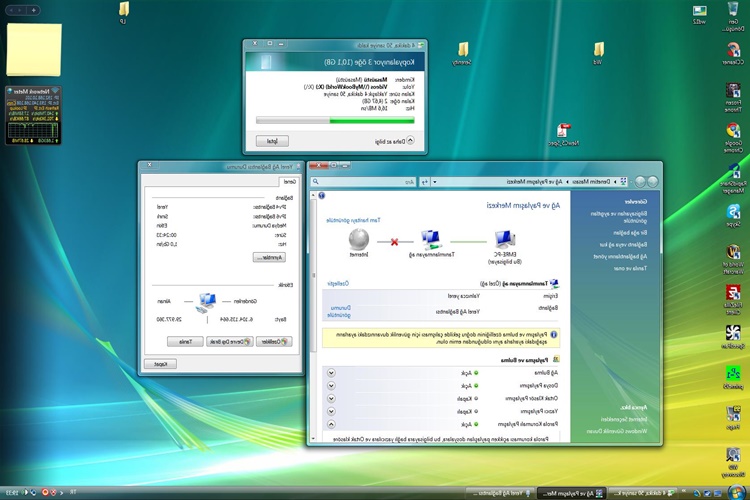Click the Tanımlanmayan ağ icon in the network map
Viewport: 750px width, 500px height.
click(431, 239)
